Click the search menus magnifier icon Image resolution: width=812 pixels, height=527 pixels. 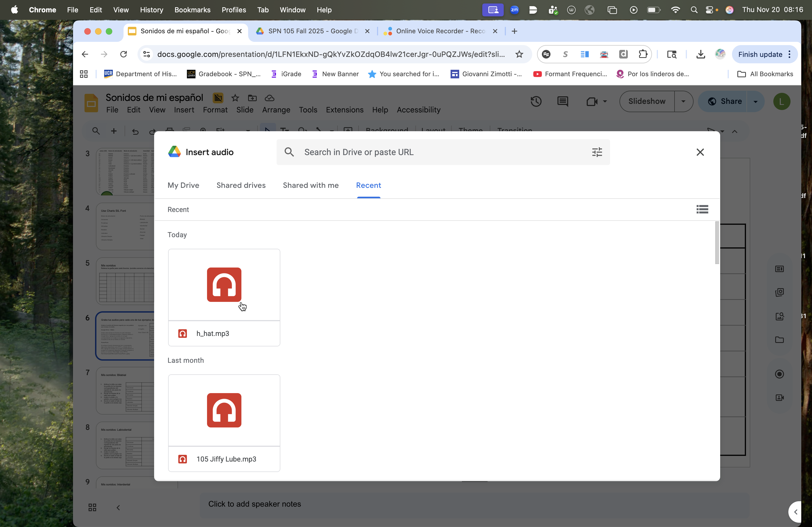pyautogui.click(x=96, y=131)
